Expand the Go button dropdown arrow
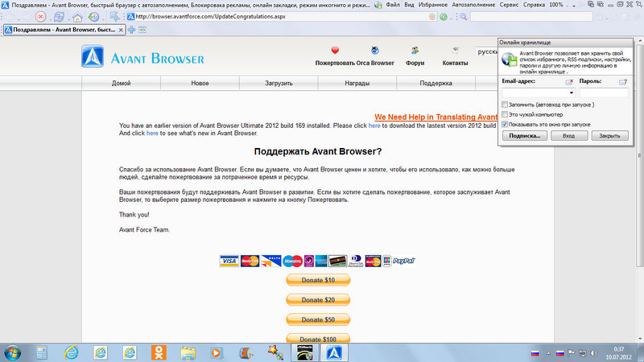This screenshot has height=362, width=644. pyautogui.click(x=451, y=17)
